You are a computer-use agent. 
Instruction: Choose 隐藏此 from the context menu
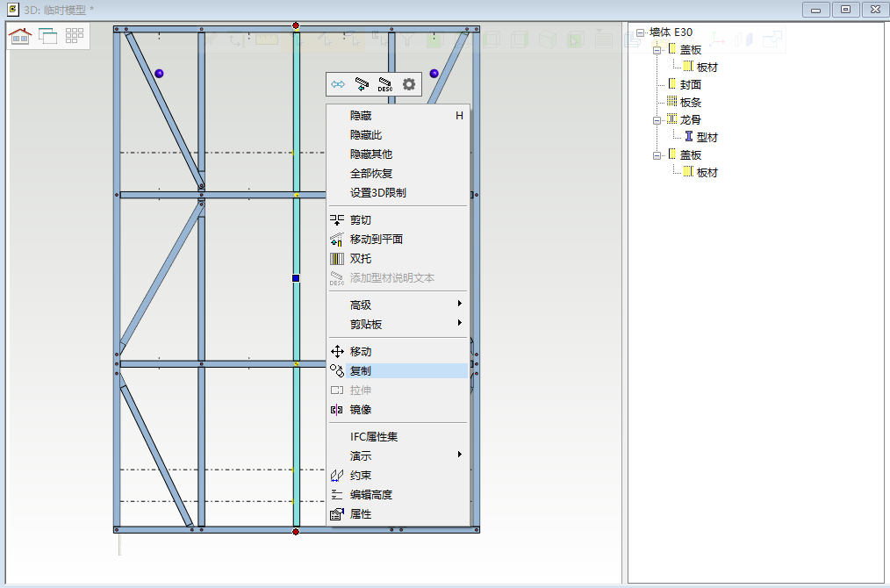click(398, 135)
